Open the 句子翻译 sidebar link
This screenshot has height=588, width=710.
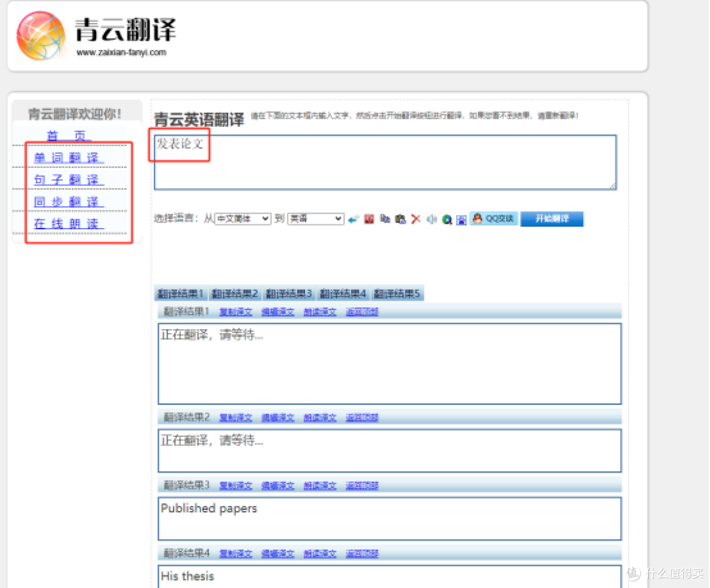69,180
